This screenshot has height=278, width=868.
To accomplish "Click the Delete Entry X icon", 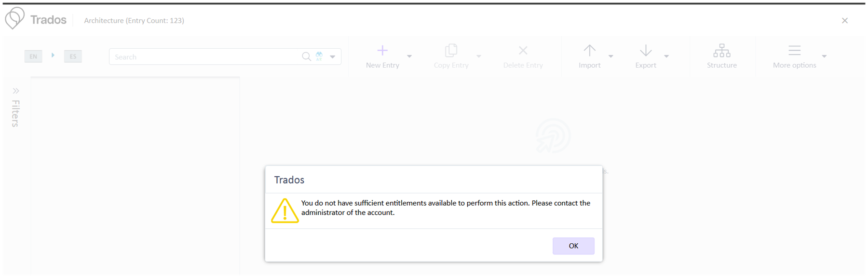I will point(523,50).
